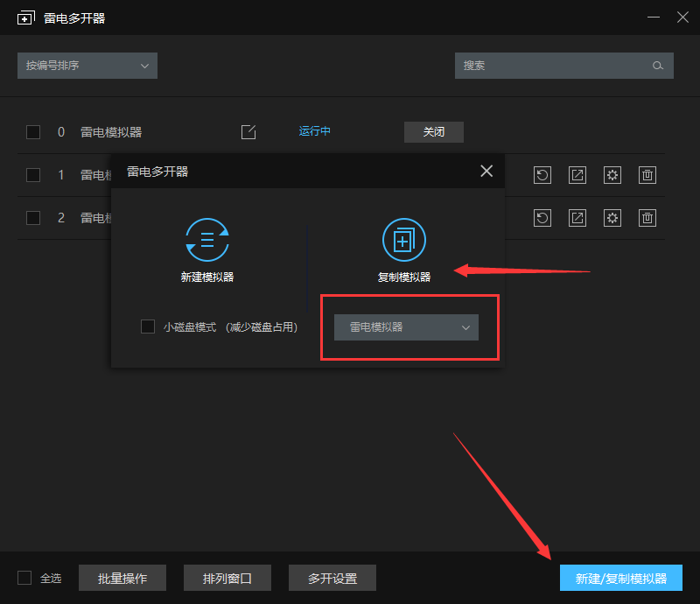Click the shortcut icon in row 1
The height and width of the screenshot is (604, 700).
point(577,175)
